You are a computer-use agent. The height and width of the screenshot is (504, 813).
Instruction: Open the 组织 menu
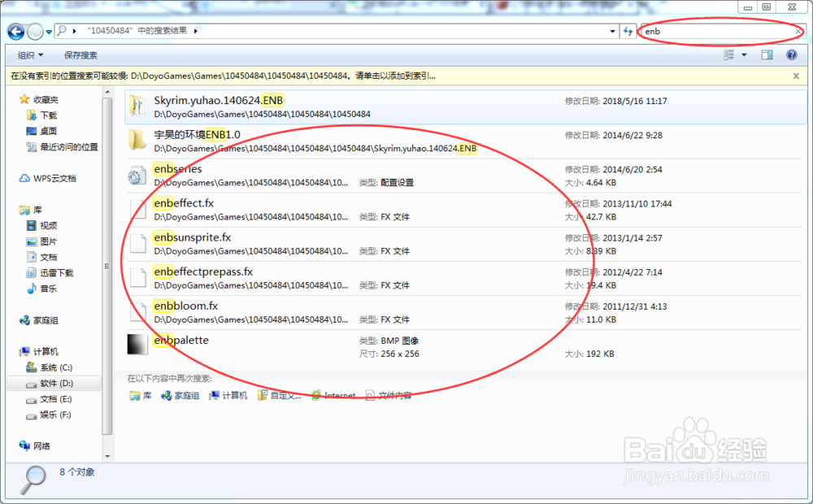(x=30, y=55)
